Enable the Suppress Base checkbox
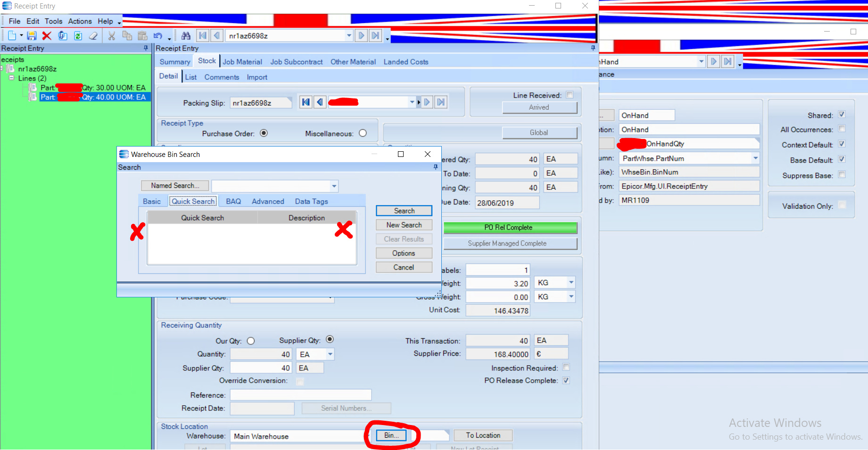 (x=842, y=174)
